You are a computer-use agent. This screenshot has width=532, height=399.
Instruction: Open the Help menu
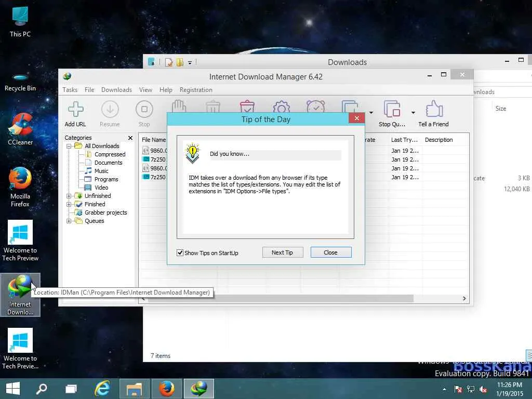coord(166,90)
